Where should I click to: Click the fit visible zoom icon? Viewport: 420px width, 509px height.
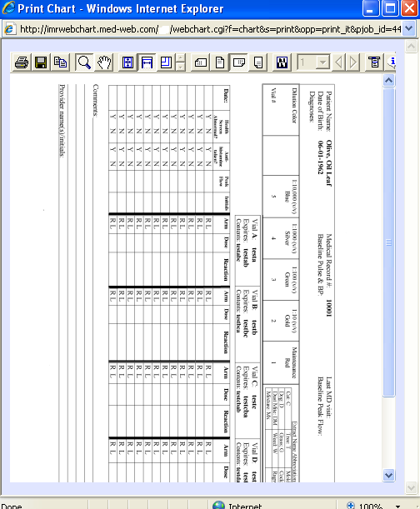166,62
